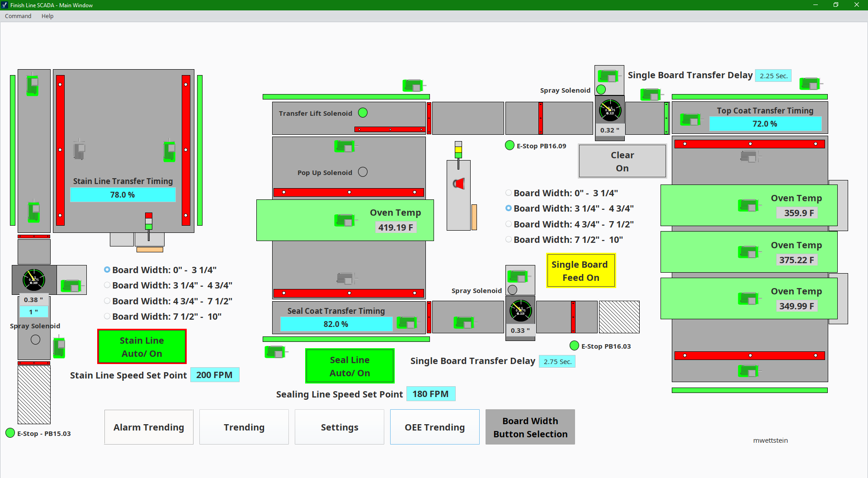Click the pressure gauge above the 0.32 inch readout

(x=610, y=110)
